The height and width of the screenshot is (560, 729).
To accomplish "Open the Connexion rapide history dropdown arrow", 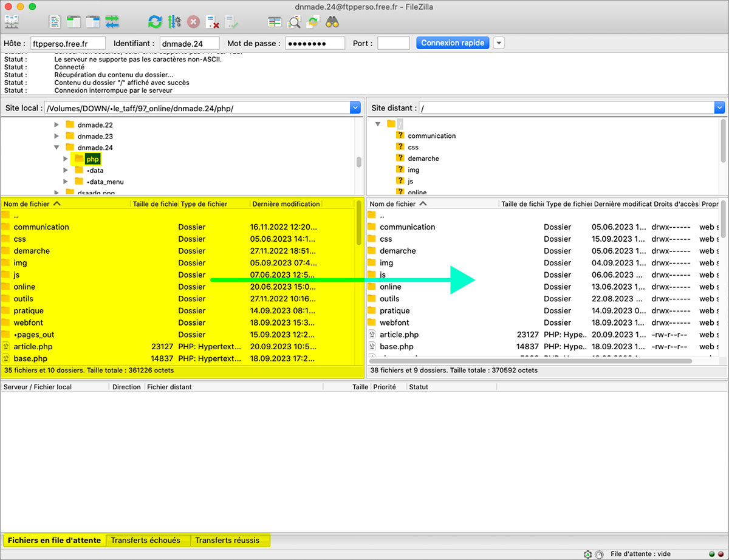I will coord(499,43).
